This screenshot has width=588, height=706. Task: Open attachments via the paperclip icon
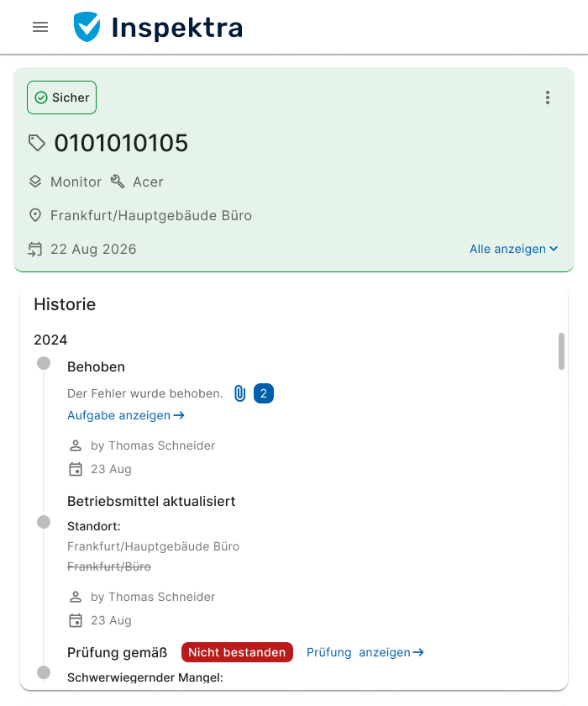pos(239,393)
